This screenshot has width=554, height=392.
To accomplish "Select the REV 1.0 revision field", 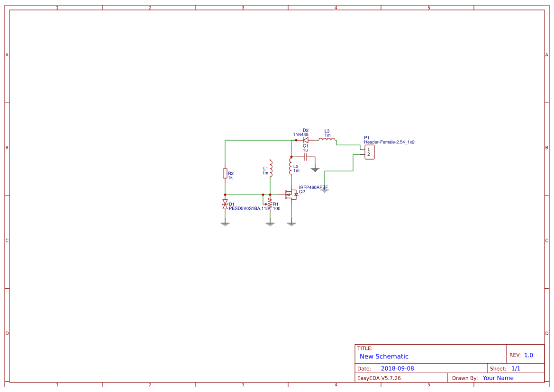I will coord(528,355).
